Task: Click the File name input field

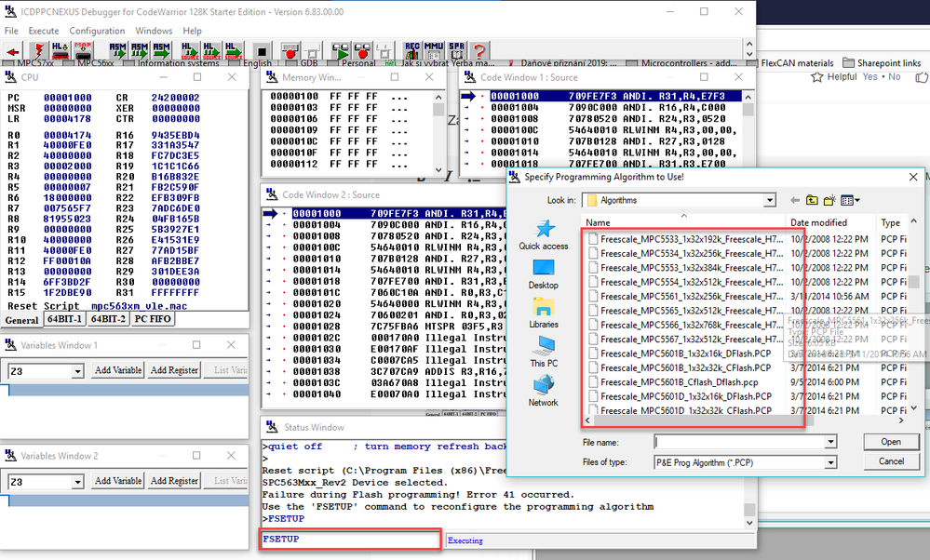Action: 739,442
